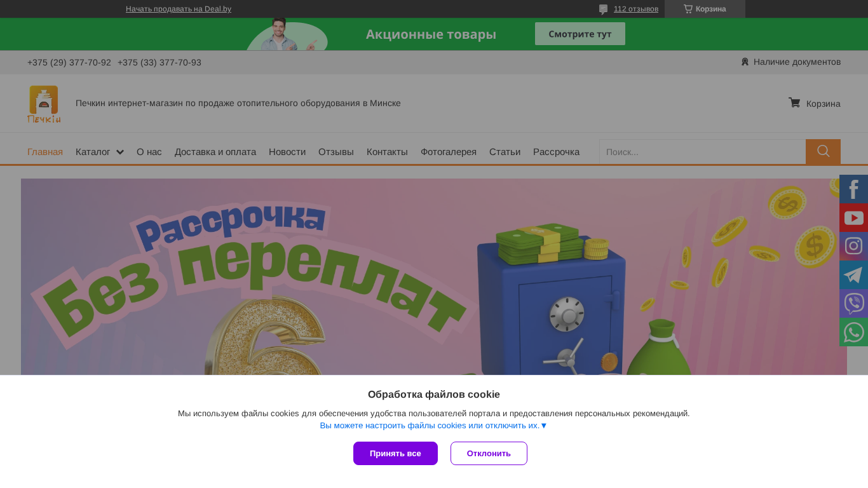Open the Telegram social icon
Image resolution: width=868 pixels, height=488 pixels.
pos(853,274)
